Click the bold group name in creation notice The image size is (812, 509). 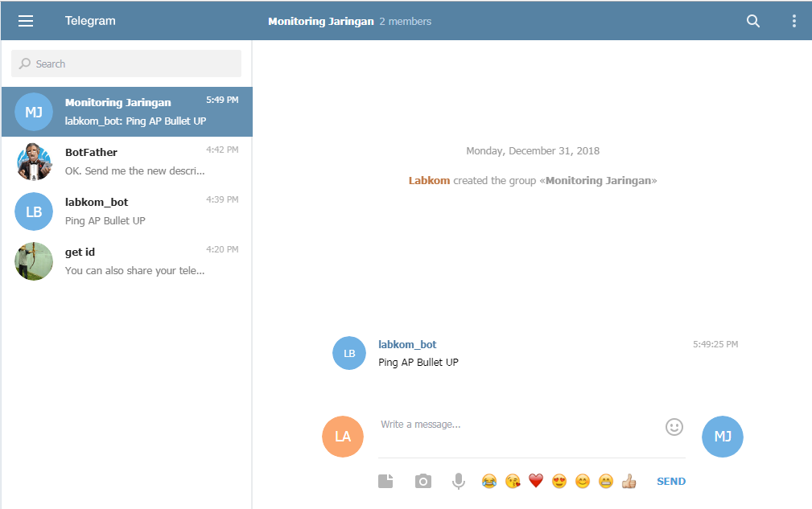(598, 181)
